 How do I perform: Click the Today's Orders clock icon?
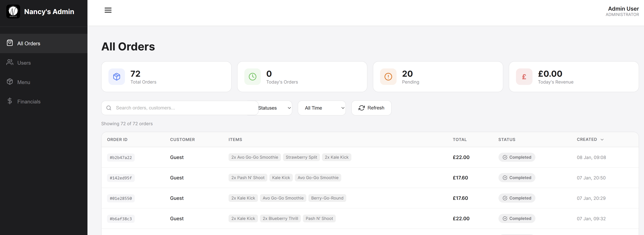click(x=253, y=77)
